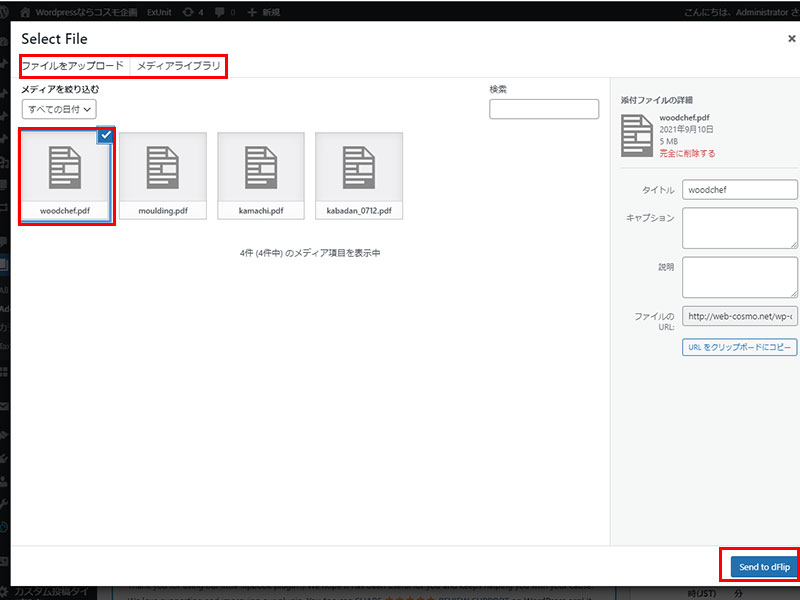Open the すべての日付 date filter dropdown
800x600 pixels.
(59, 109)
